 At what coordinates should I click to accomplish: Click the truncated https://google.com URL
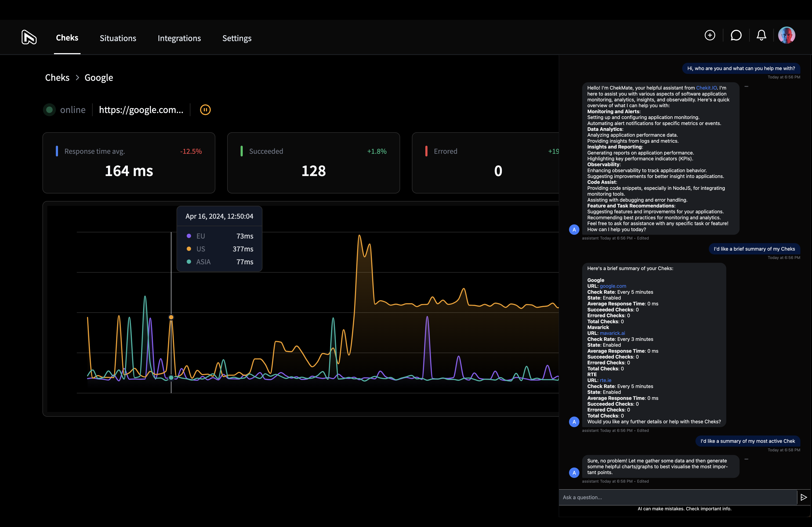(x=141, y=110)
